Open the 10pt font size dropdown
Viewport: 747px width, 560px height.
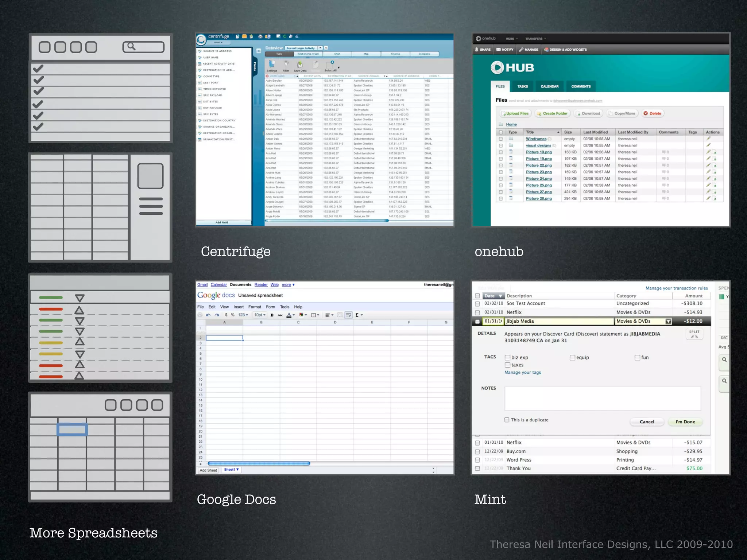tap(260, 315)
